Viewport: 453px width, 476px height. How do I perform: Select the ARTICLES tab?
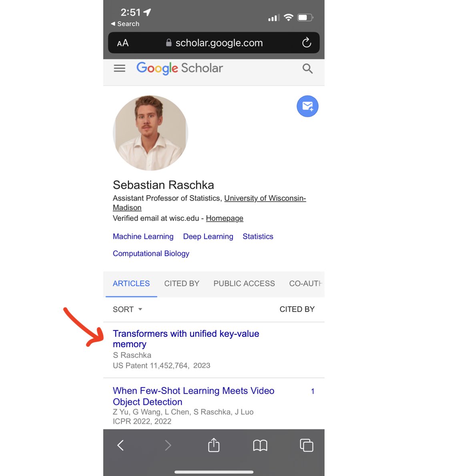click(x=131, y=284)
